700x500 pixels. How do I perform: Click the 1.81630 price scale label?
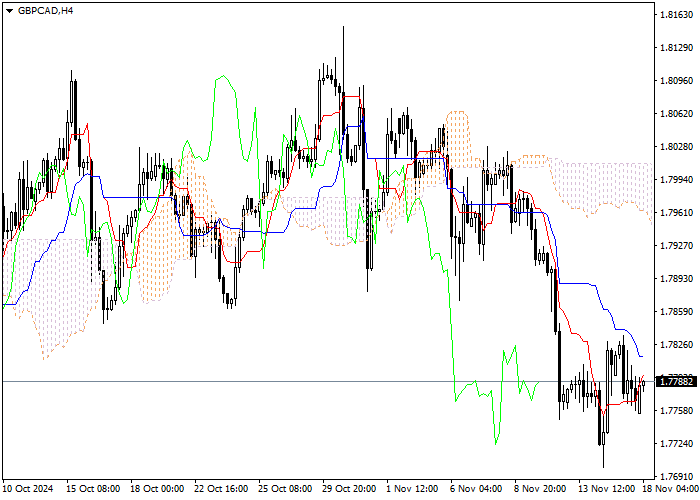pos(676,15)
